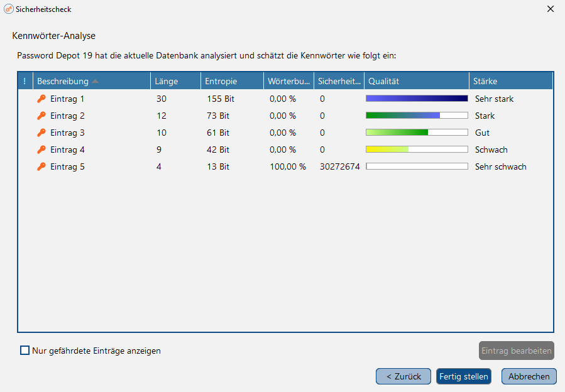Click the '!' column header
Viewport: 565px width, 392px height.
tap(25, 81)
